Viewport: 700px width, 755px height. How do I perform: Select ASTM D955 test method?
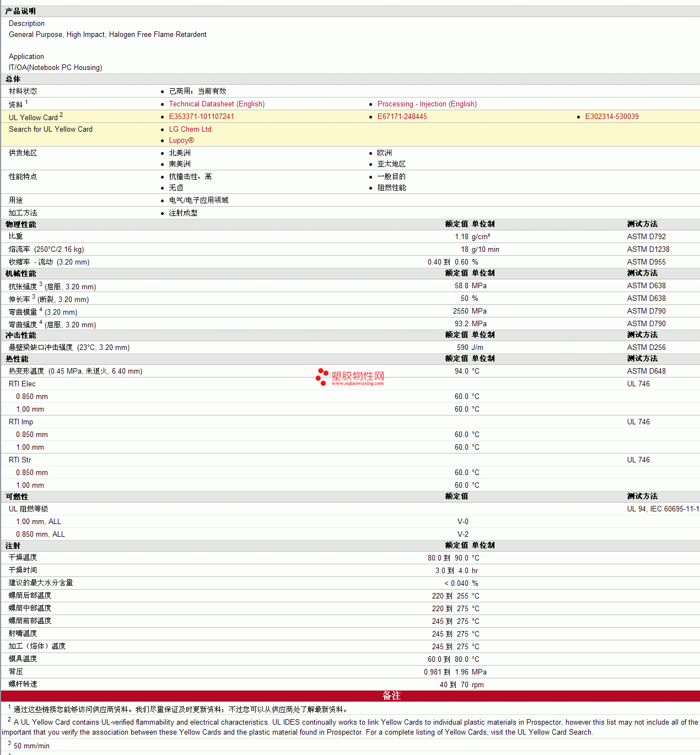646,262
